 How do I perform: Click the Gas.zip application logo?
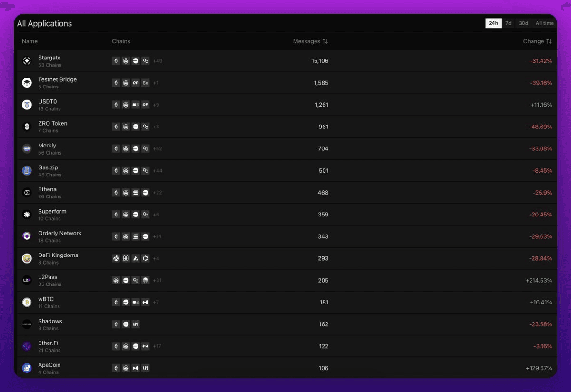coord(27,170)
